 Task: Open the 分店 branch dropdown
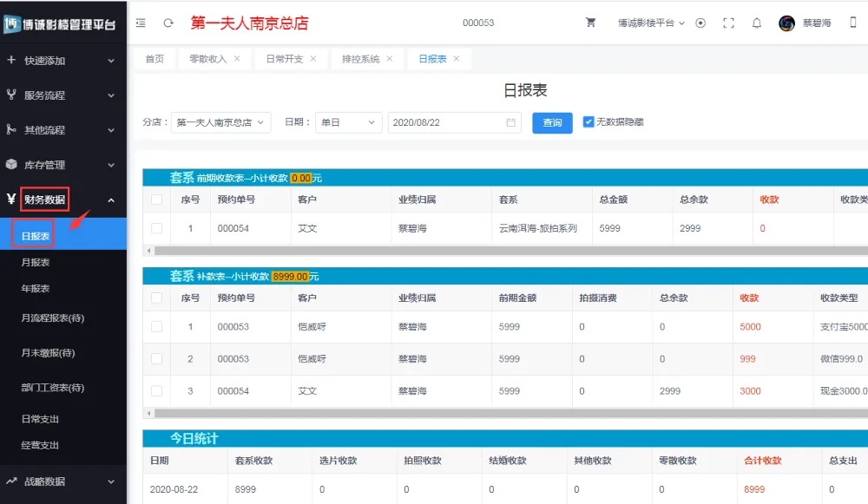[220, 123]
